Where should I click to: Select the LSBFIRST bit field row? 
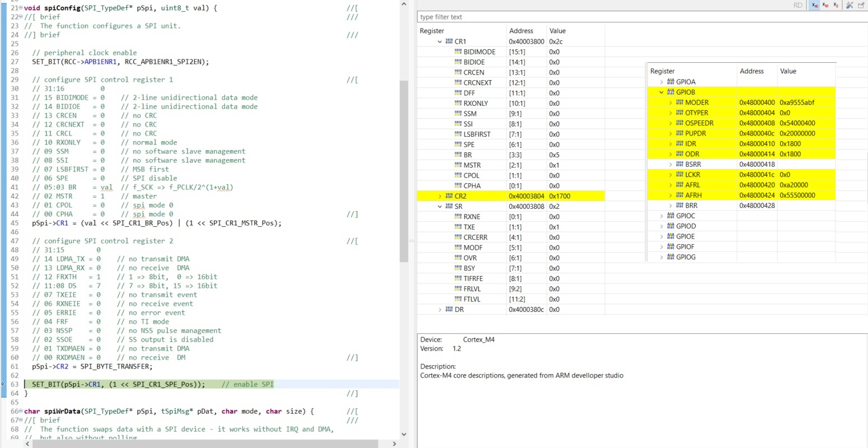(x=510, y=134)
